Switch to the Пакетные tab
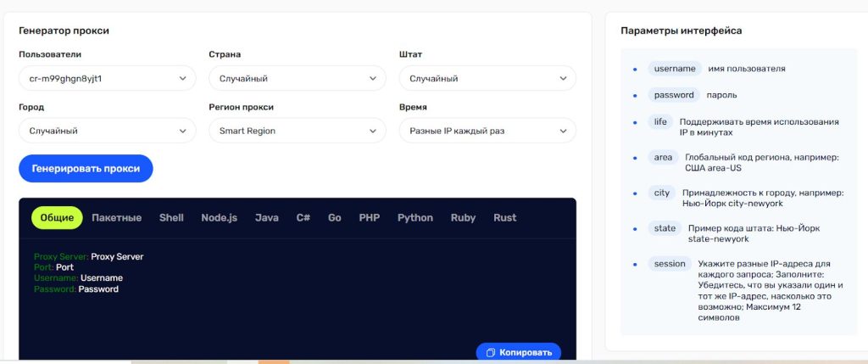 tap(117, 218)
